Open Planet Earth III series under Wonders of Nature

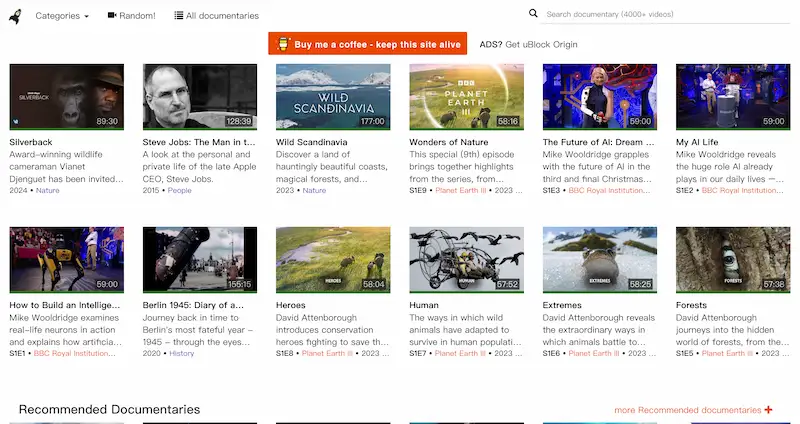461,190
